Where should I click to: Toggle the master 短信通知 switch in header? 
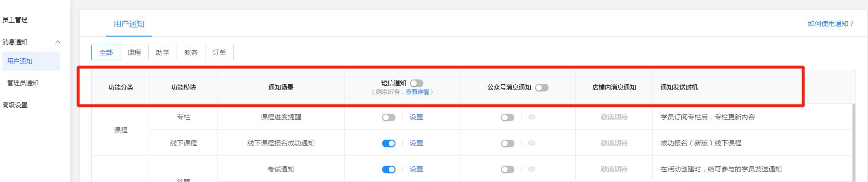point(417,83)
